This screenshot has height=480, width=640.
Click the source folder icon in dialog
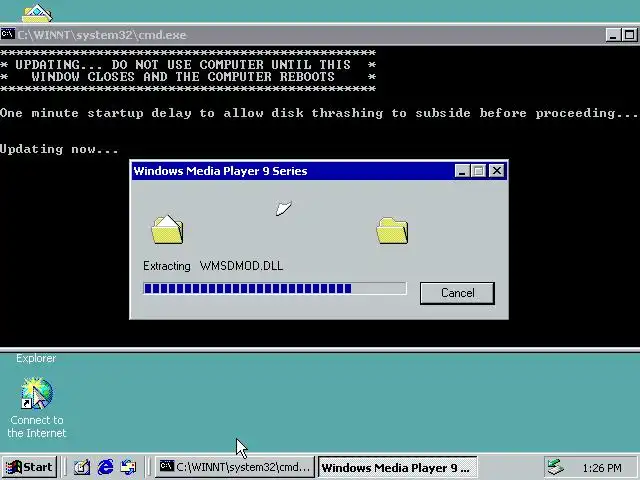pos(167,230)
